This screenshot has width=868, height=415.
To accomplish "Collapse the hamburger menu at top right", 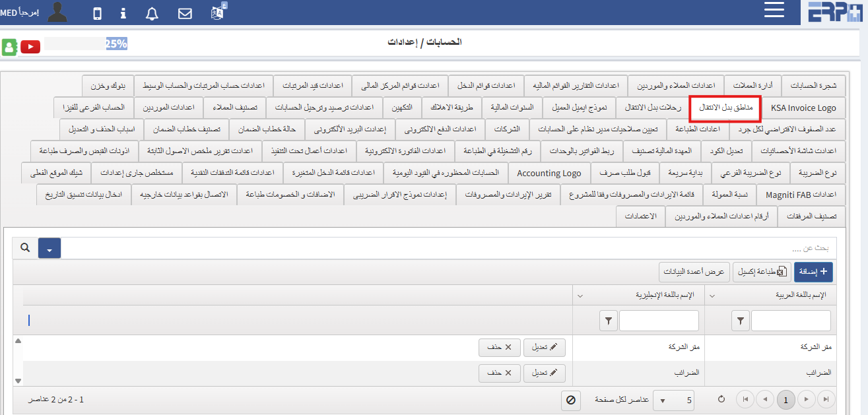I will (x=774, y=11).
